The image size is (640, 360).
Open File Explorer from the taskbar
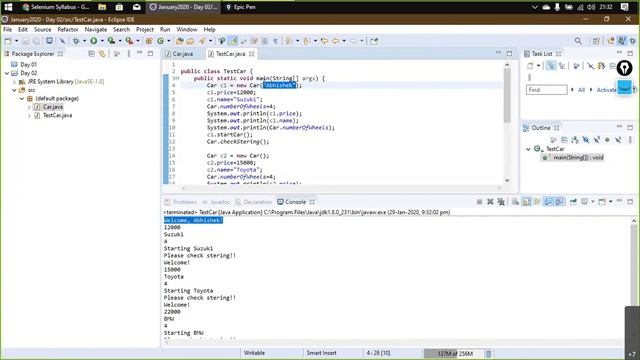pos(102,7)
